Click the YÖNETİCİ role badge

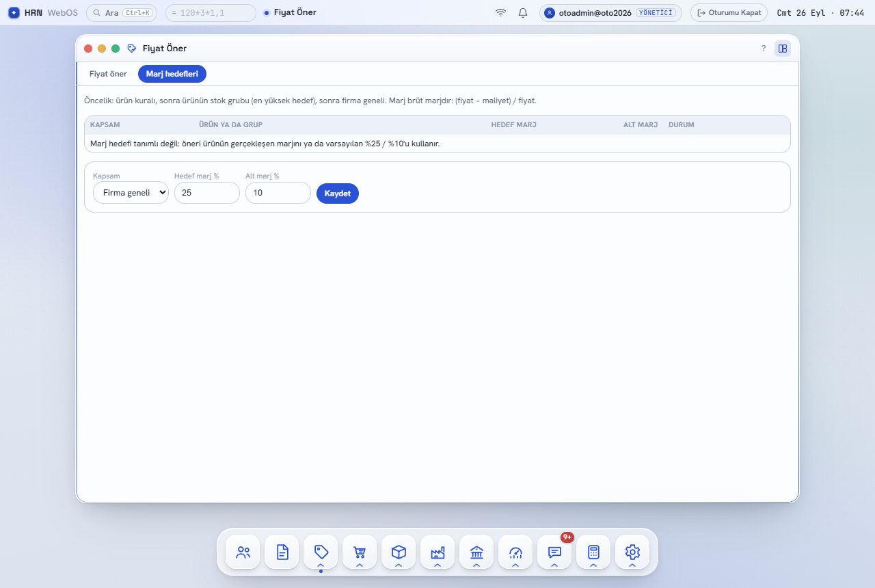click(x=656, y=12)
